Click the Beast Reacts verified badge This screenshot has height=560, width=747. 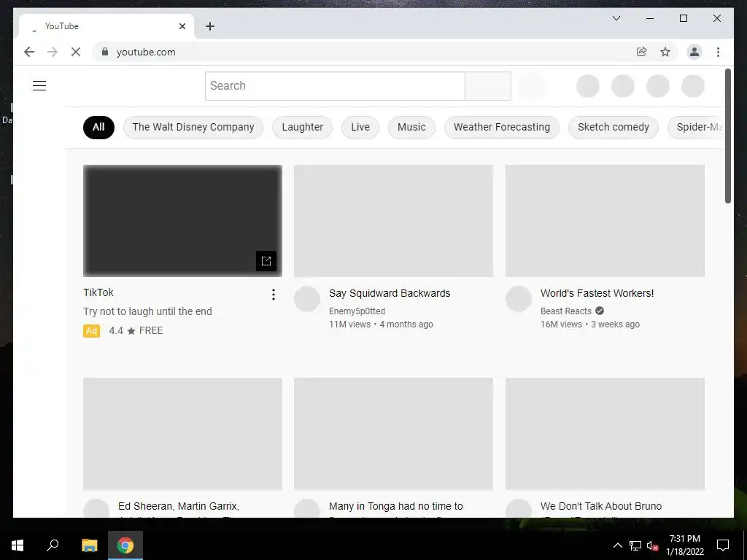(600, 311)
